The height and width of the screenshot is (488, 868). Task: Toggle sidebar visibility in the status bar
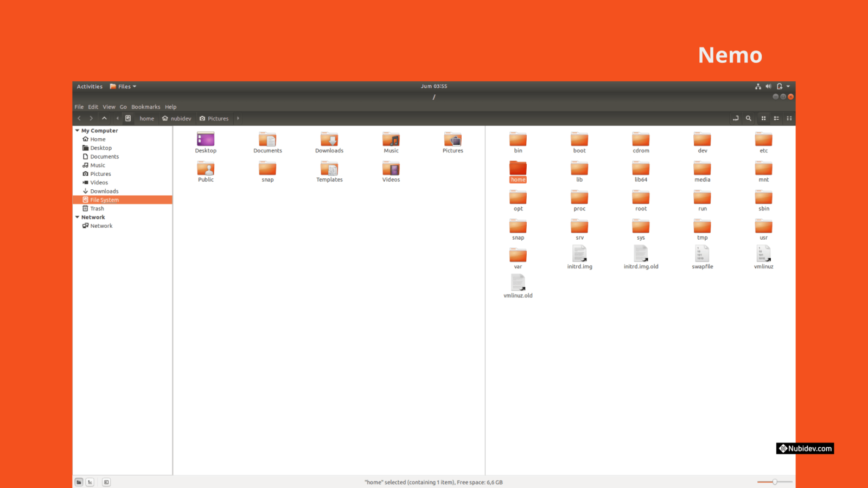click(106, 481)
